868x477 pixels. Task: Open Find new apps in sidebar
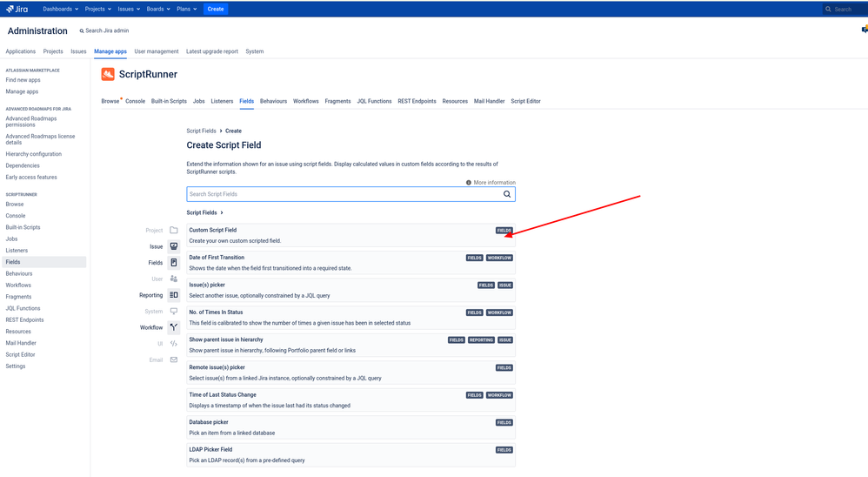point(23,80)
